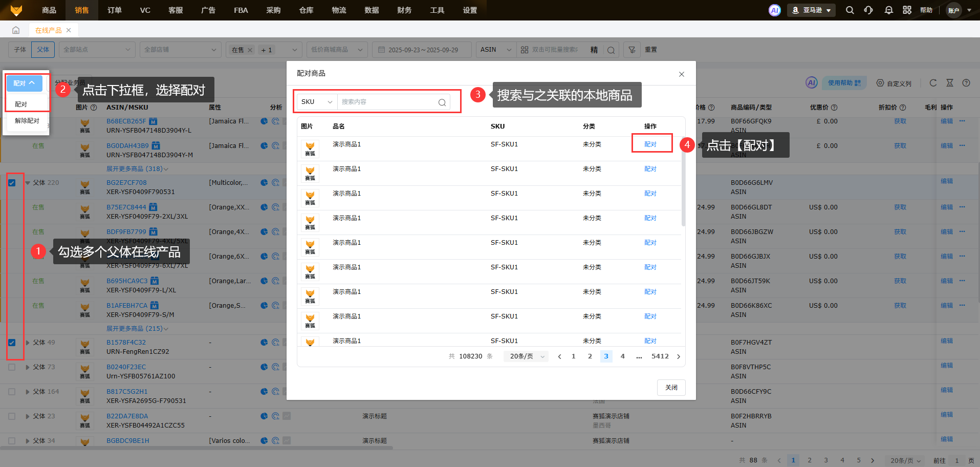Open the 亚马逊 platform selector dropdown
The height and width of the screenshot is (467, 980).
tap(811, 10)
